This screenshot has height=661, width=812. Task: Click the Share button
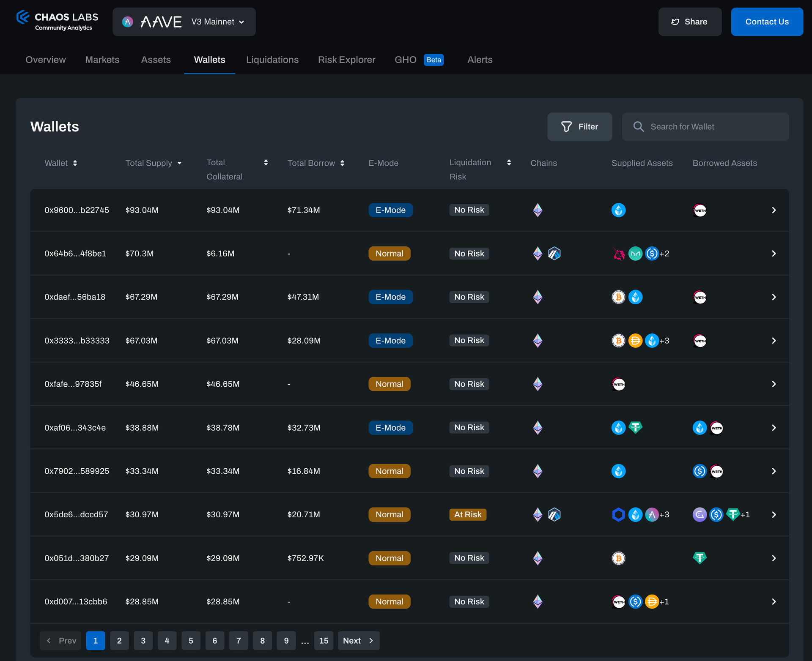[690, 22]
